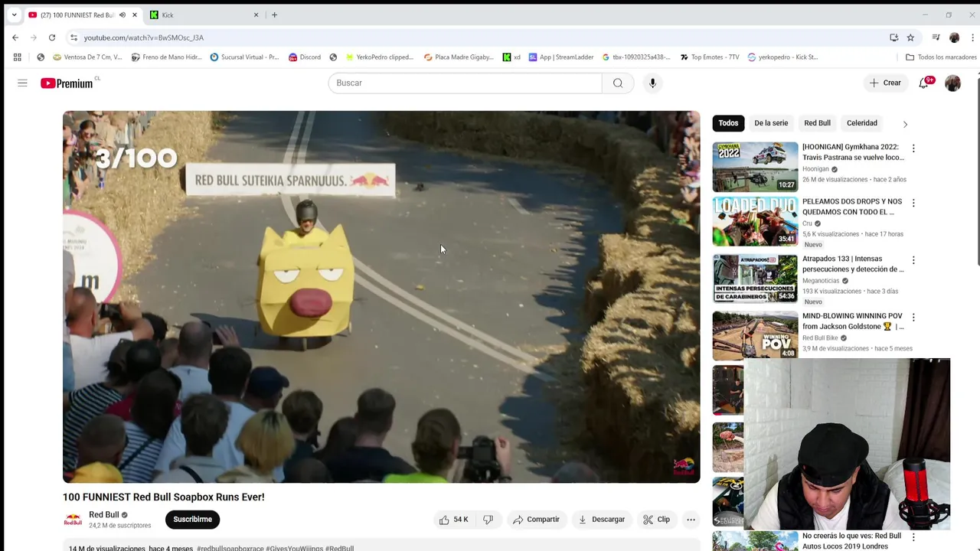The image size is (980, 551).
Task: View site information icon in address bar
Action: 73,37
